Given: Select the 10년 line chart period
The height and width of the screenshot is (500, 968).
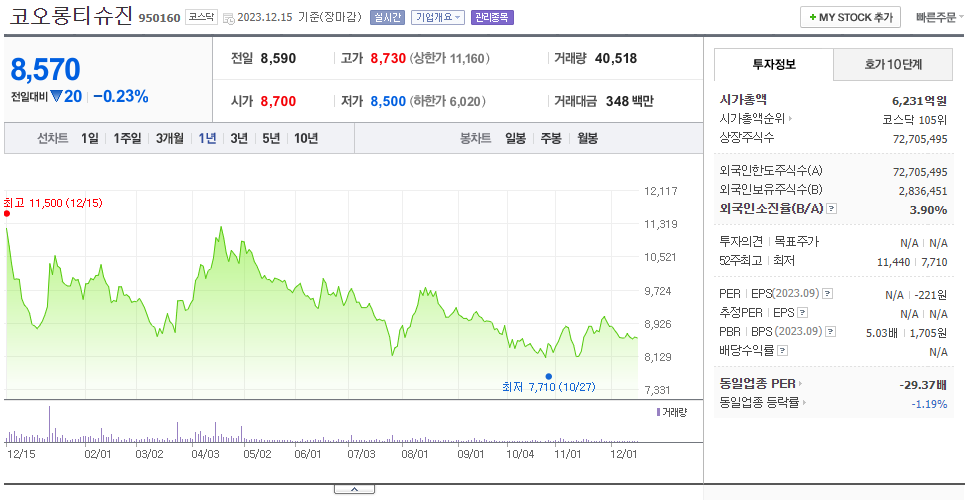Looking at the screenshot, I should (306, 138).
